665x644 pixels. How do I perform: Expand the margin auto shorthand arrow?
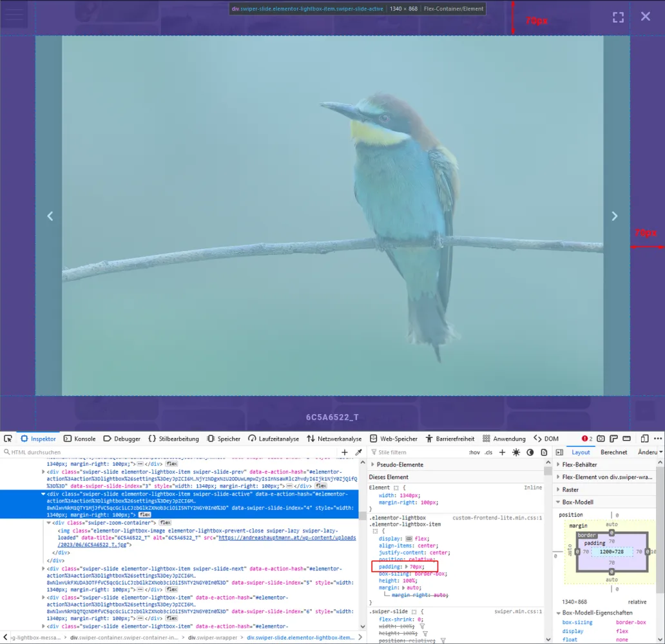click(403, 588)
